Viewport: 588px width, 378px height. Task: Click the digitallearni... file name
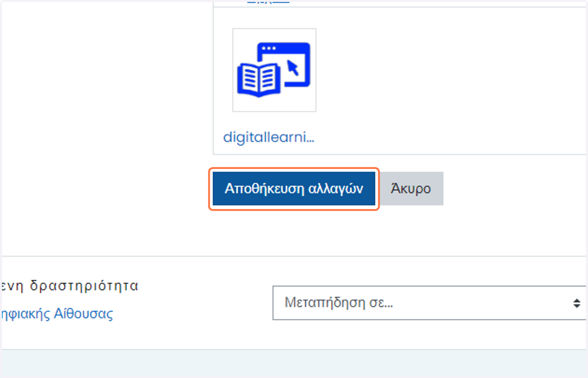coord(269,137)
